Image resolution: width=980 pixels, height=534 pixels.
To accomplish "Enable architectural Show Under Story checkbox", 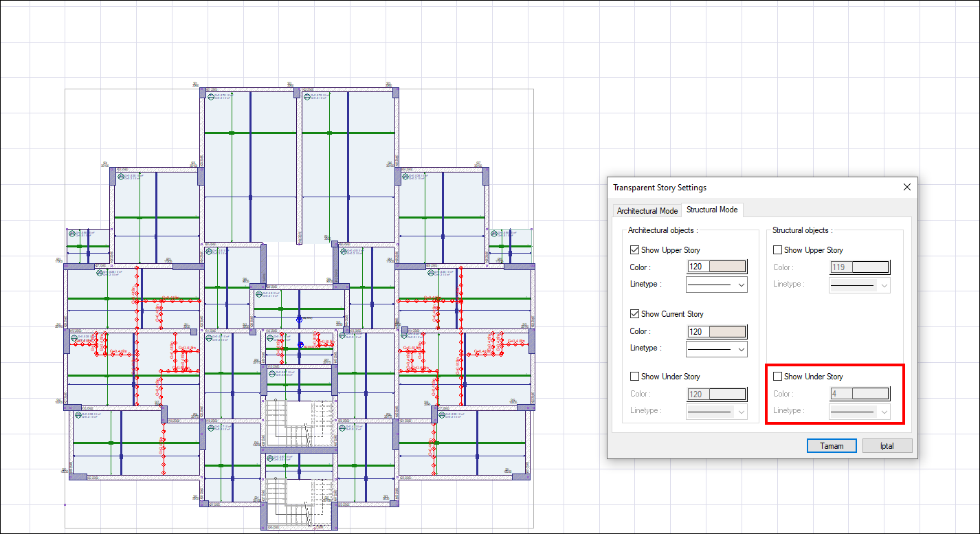I will [x=635, y=377].
